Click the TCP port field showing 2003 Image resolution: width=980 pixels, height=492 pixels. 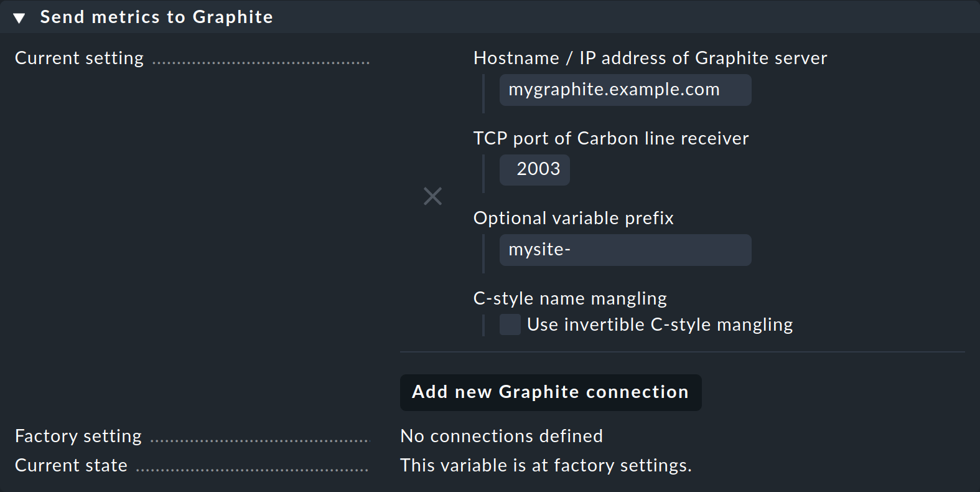click(534, 170)
